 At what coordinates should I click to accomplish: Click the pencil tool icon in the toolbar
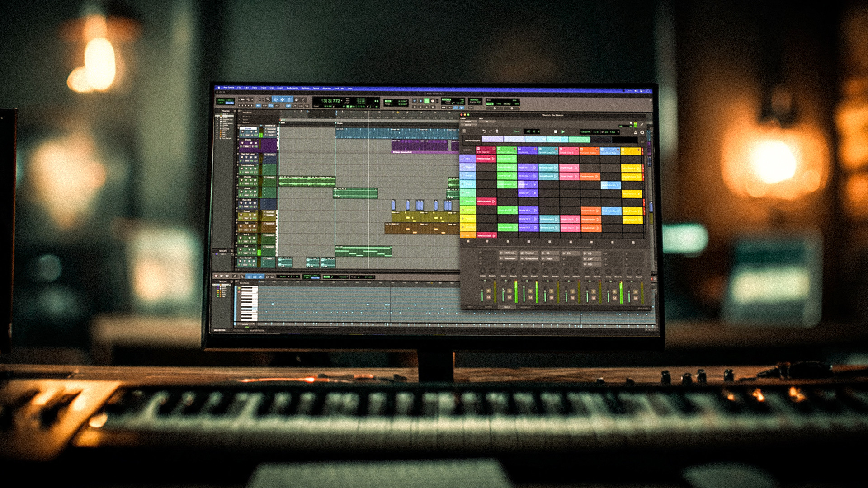pos(303,99)
